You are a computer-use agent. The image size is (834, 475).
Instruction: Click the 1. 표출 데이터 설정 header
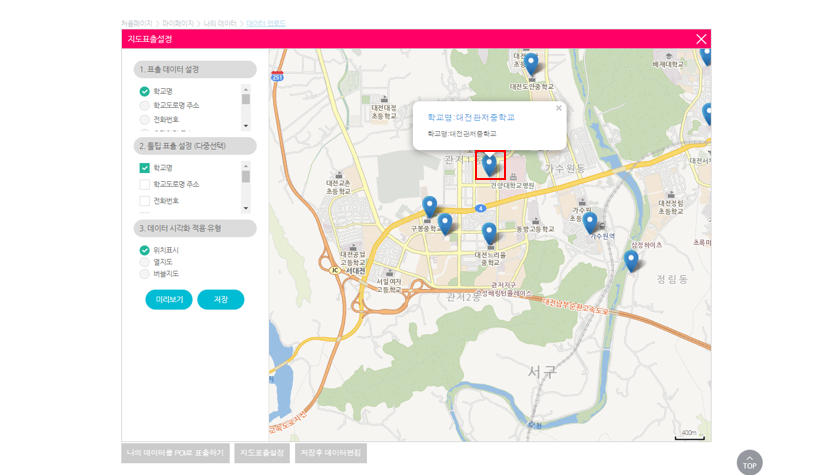(x=195, y=70)
